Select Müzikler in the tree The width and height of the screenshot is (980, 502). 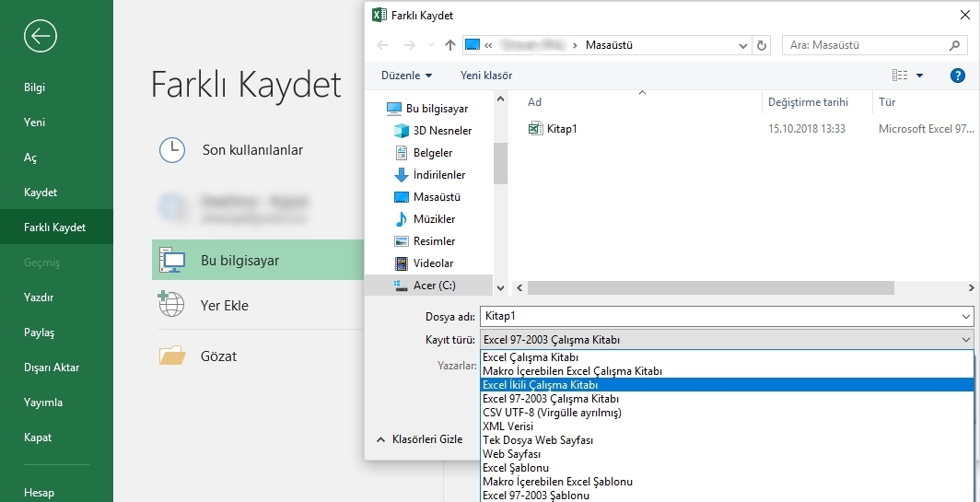pyautogui.click(x=434, y=219)
